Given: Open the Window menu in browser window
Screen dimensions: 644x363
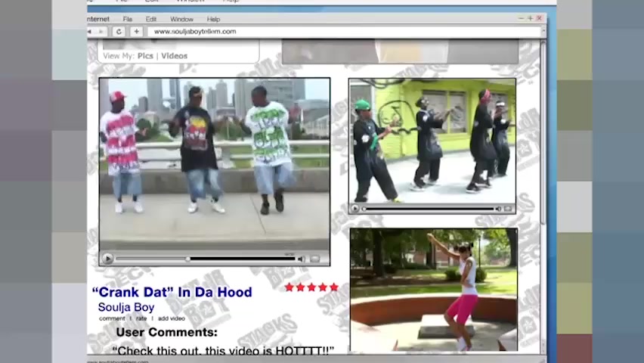Looking at the screenshot, I should tap(181, 20).
